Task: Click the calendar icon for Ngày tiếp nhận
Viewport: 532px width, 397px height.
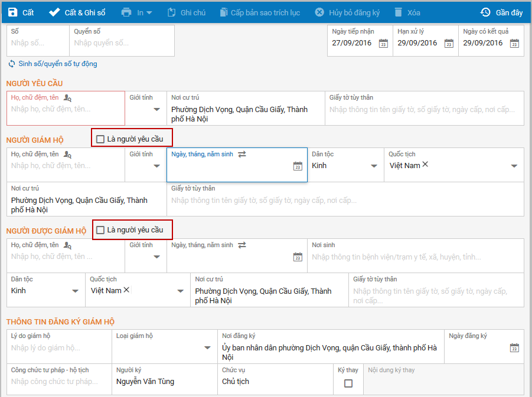Action: [x=383, y=44]
